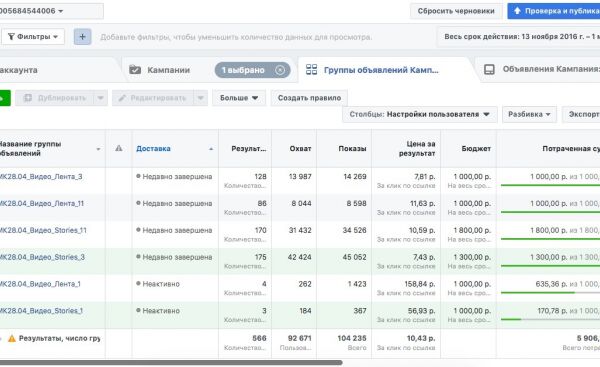Click the Показы column header
600x367 pixels.
(352, 148)
